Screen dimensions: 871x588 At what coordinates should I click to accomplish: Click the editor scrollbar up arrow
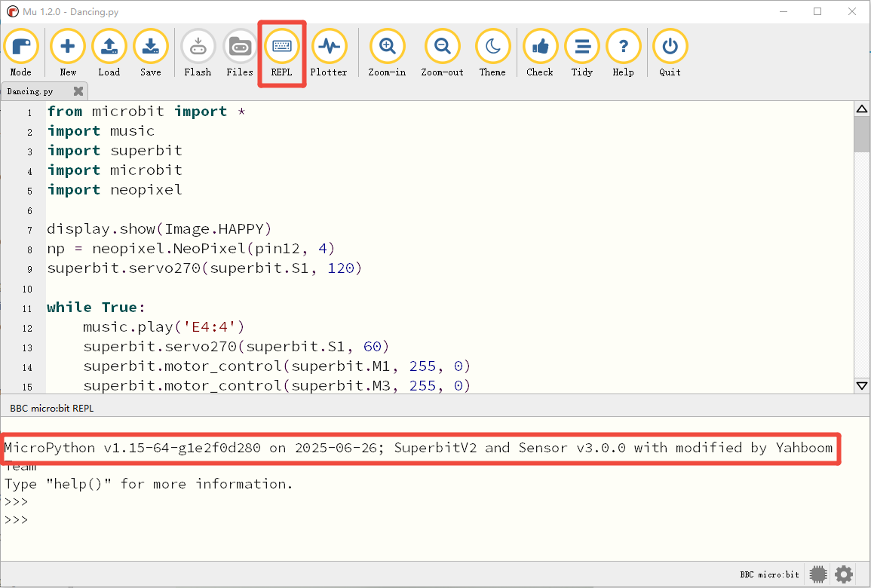point(861,109)
